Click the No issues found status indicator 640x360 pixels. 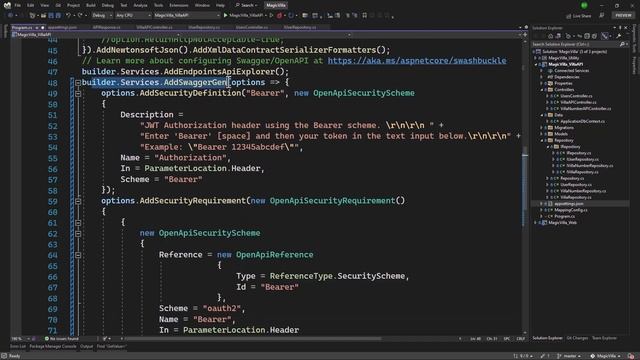(x=62, y=338)
